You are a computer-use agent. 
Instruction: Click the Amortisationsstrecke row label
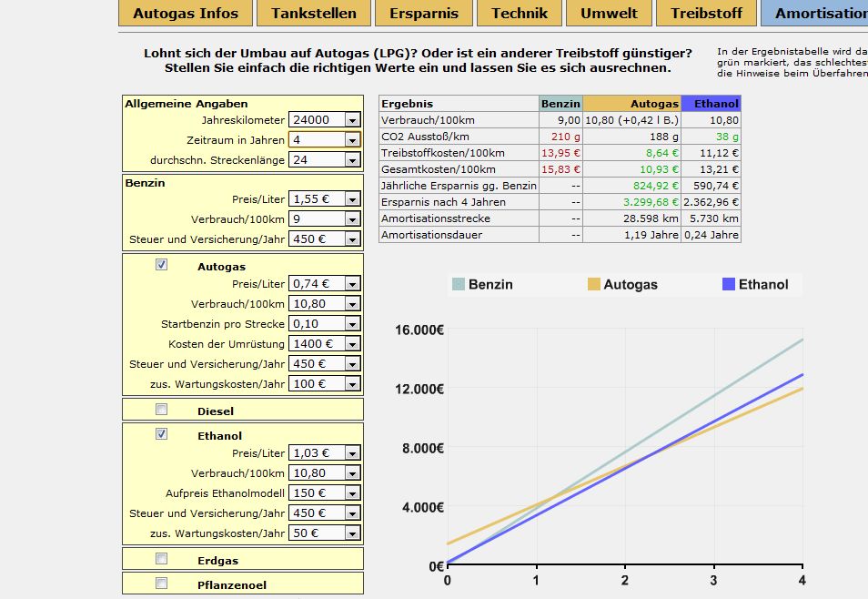point(436,218)
